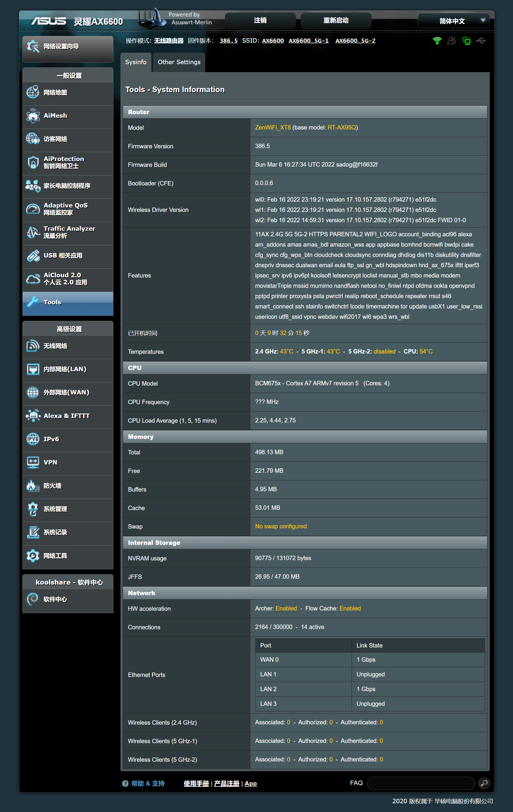Viewport: 513px width, 812px height.
Task: Click the USB status icon in header
Action: [x=481, y=41]
